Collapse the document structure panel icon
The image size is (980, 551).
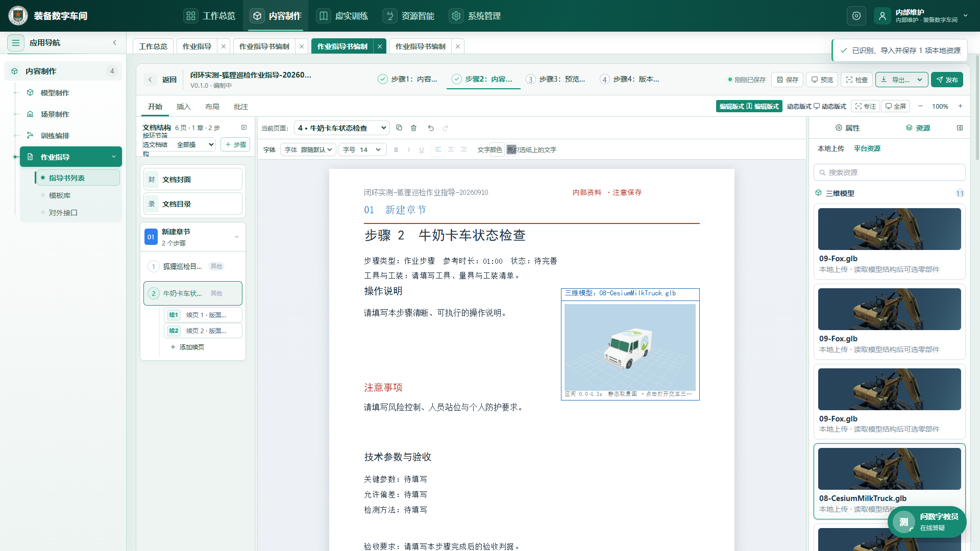244,128
